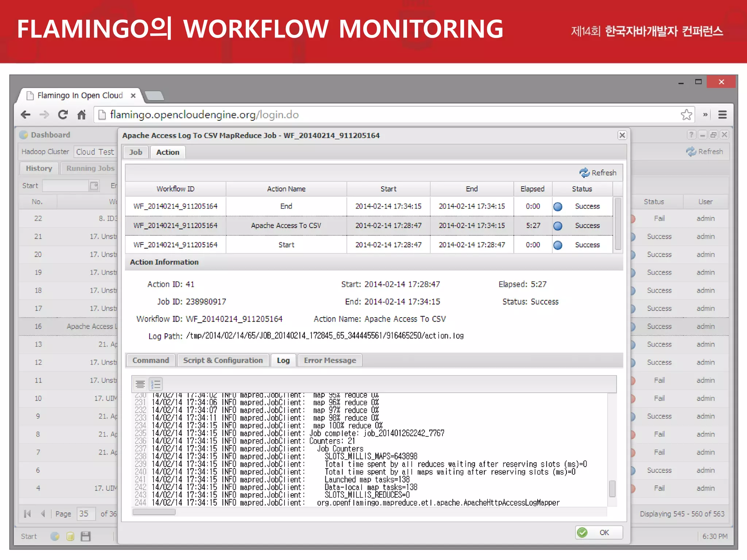Image resolution: width=747 pixels, height=560 pixels.
Task: Open the Running Jobs tab in the Dashboard
Action: [90, 168]
